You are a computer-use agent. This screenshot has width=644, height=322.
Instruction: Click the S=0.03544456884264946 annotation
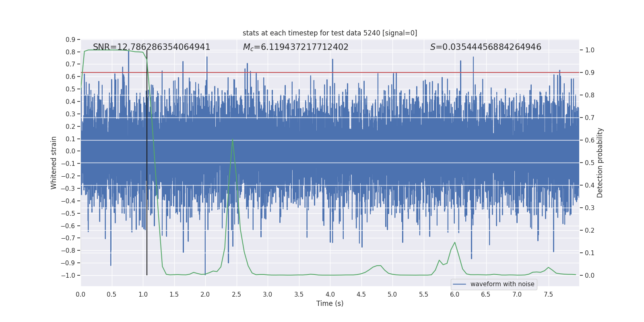[x=486, y=47]
